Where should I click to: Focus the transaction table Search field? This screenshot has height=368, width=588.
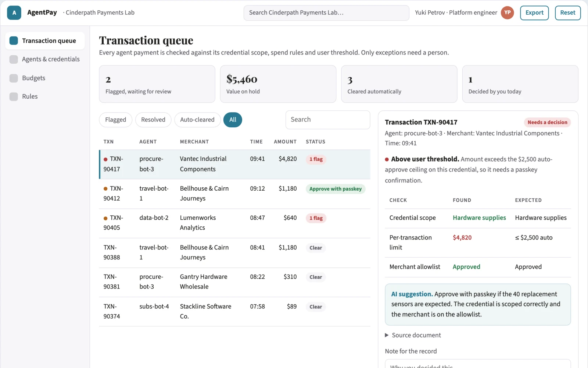(328, 120)
